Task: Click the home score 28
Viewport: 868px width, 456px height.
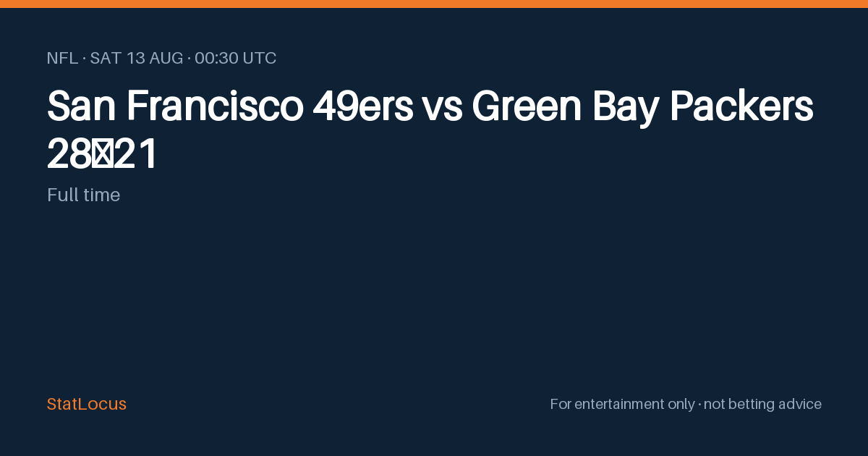Action: [x=69, y=155]
